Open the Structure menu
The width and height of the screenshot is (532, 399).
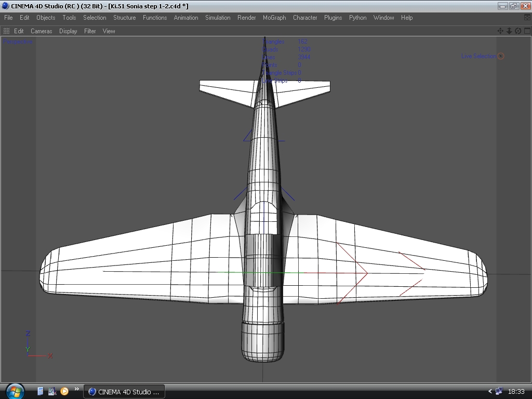(x=124, y=18)
